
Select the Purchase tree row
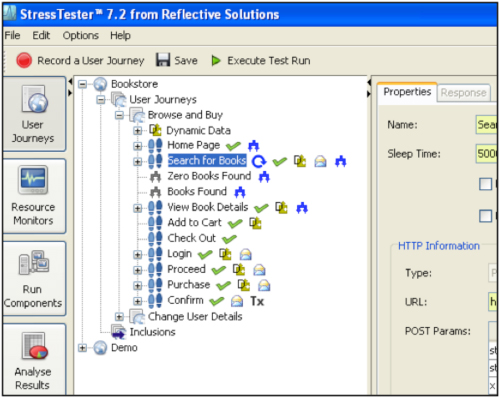(x=188, y=284)
